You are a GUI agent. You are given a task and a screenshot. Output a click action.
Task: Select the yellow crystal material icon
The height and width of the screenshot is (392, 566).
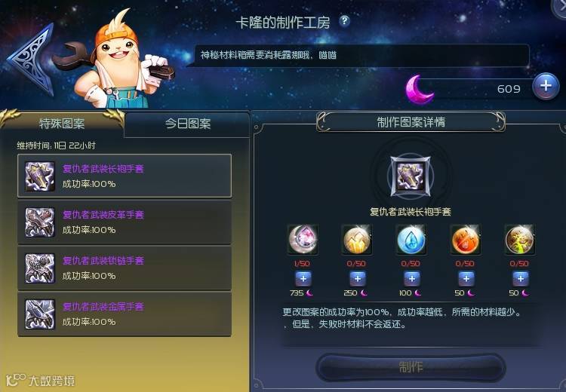point(357,240)
